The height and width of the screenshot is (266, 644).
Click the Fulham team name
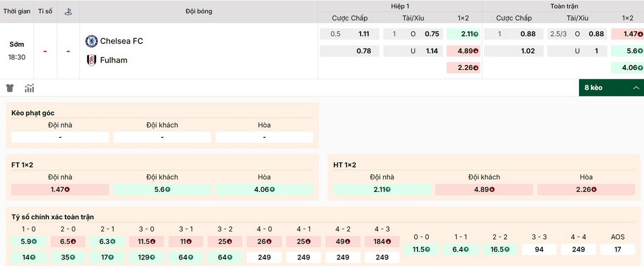point(113,60)
